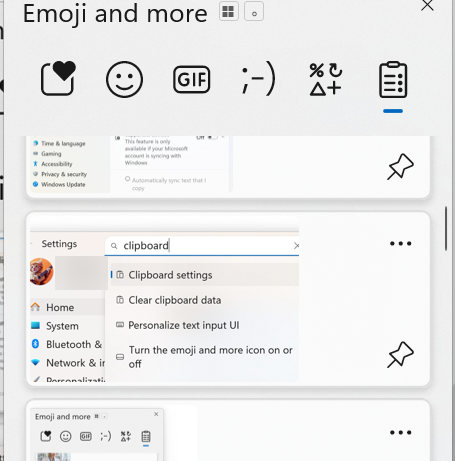Open the favorites/recently used tab
Viewport: 455px width, 461px height.
[x=58, y=79]
